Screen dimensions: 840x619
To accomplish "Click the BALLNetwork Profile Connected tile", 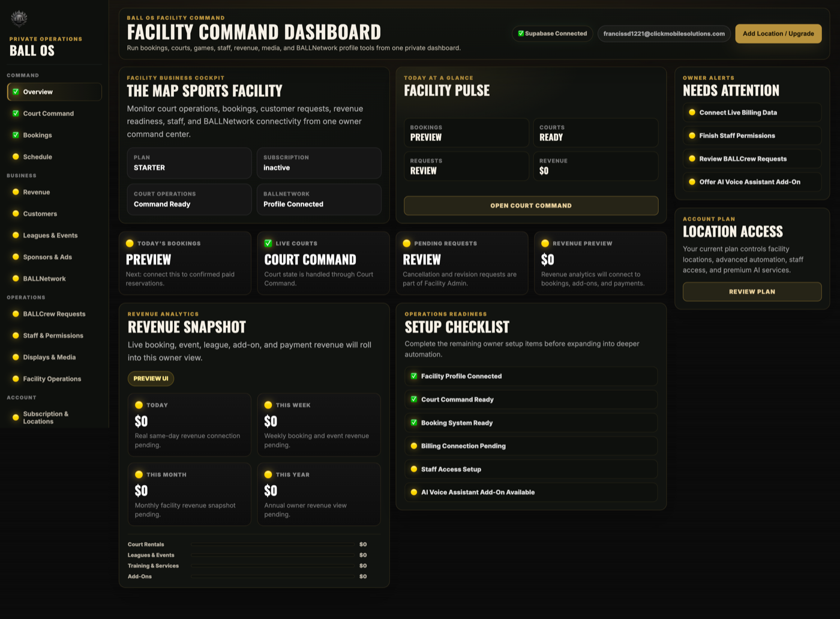I will (x=319, y=199).
